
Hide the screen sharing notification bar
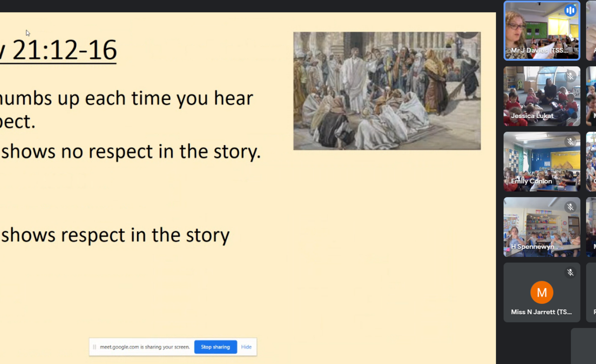[x=246, y=347]
